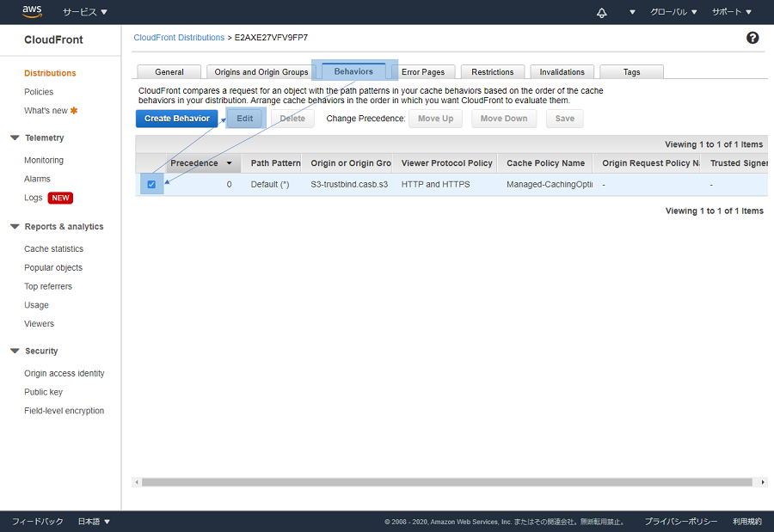Select the Behaviors tab

click(353, 71)
